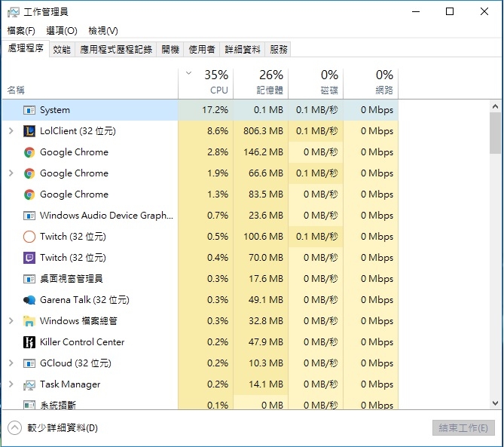Click the 806.3 MB memory value
Viewport: 504px width, 447px height.
coord(263,131)
